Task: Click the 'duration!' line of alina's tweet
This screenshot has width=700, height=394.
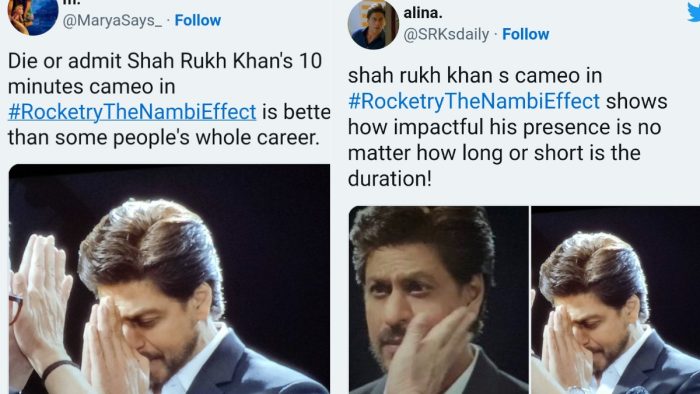Action: click(390, 179)
